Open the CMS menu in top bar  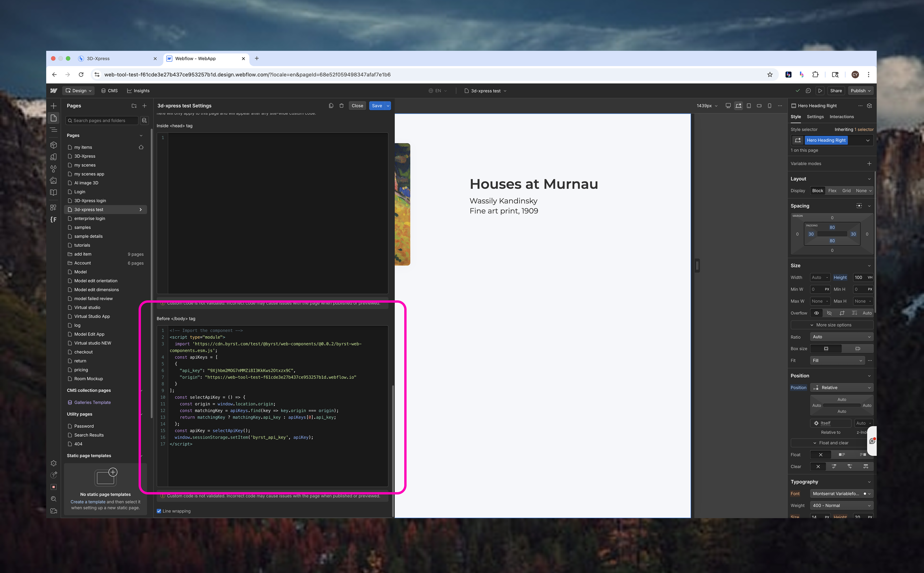(109, 91)
